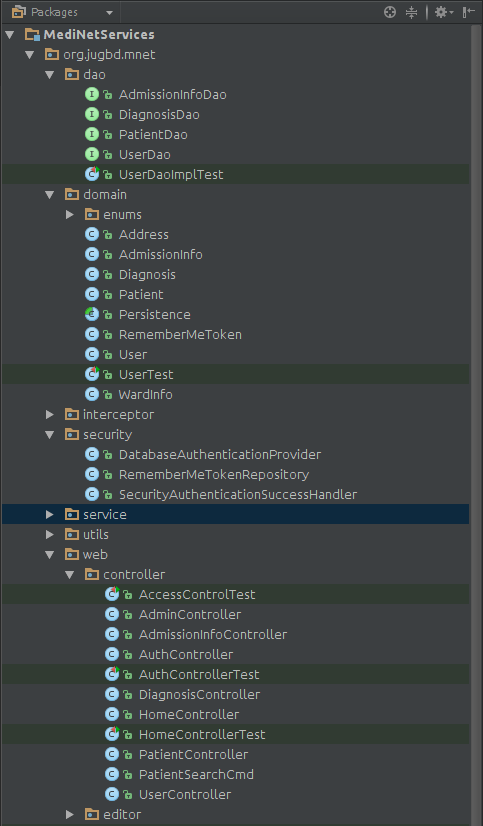Click lock icon next to UserController
The height and width of the screenshot is (826, 483).
pyautogui.click(x=127, y=794)
